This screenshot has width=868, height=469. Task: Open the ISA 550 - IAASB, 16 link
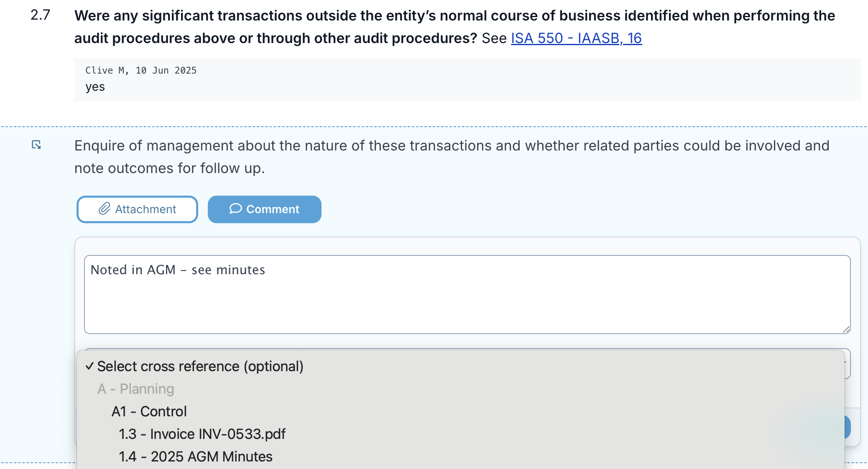pos(576,38)
